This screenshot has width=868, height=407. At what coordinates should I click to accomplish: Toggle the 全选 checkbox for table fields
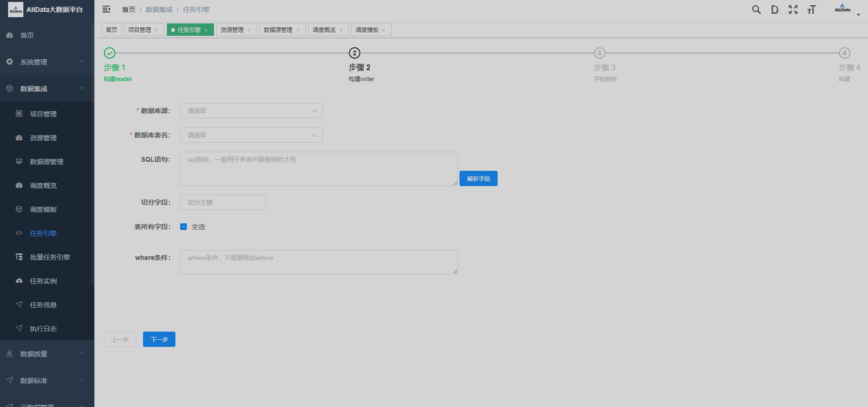(184, 227)
